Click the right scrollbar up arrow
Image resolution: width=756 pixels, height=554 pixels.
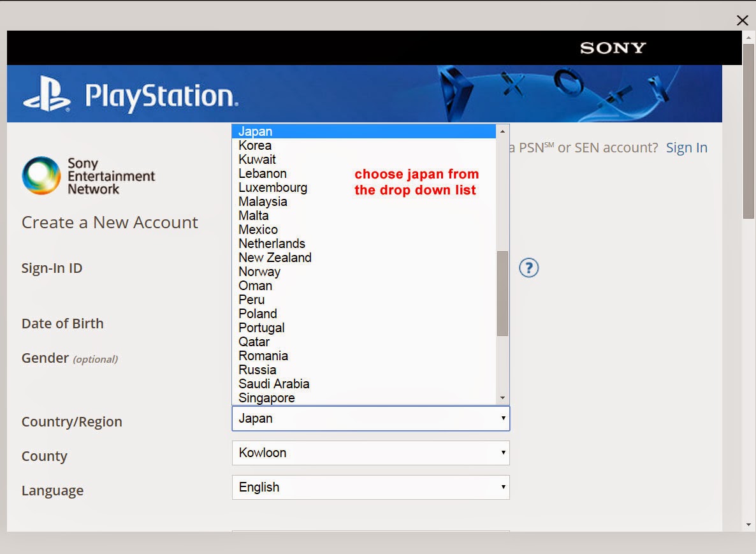[x=747, y=37]
